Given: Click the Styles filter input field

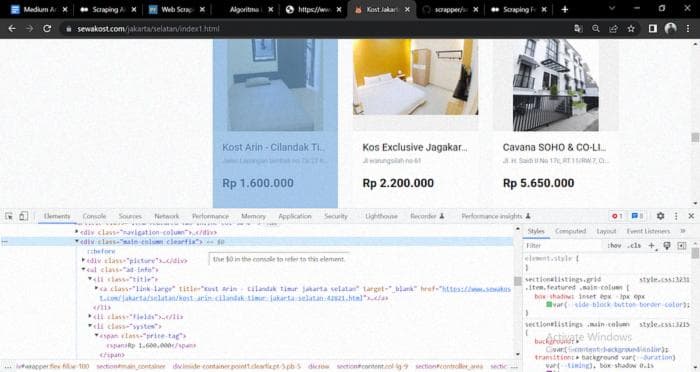Looking at the screenshot, I should (x=563, y=246).
